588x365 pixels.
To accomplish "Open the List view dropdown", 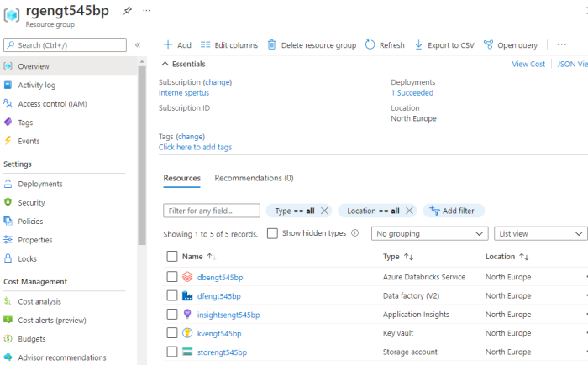I will pos(540,233).
